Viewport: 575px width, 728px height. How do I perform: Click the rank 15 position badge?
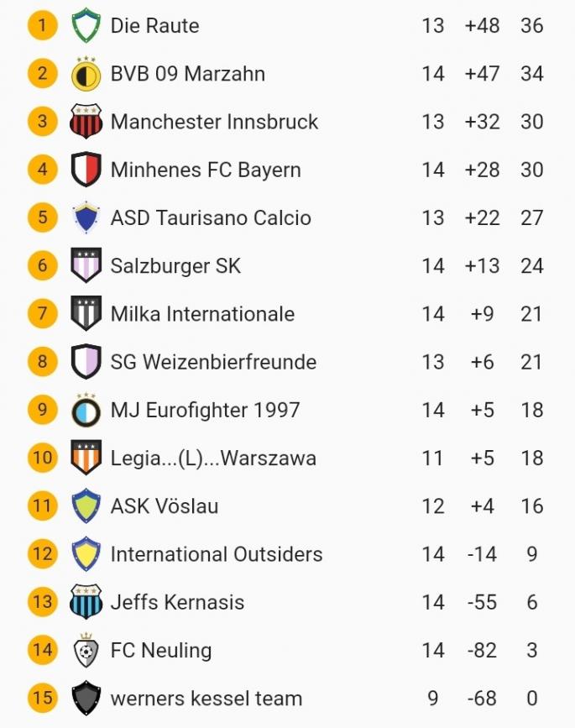[42, 698]
